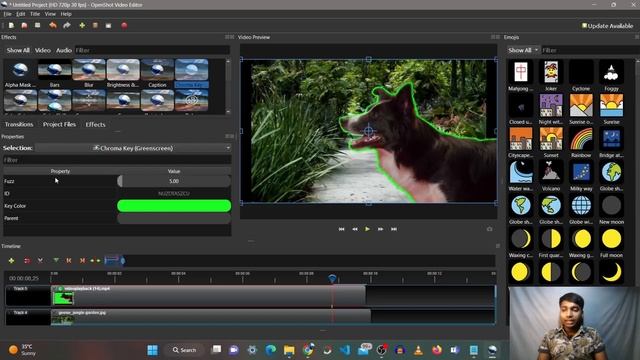
Task: Click the camera snapshot icon under the preview
Action: point(489,229)
